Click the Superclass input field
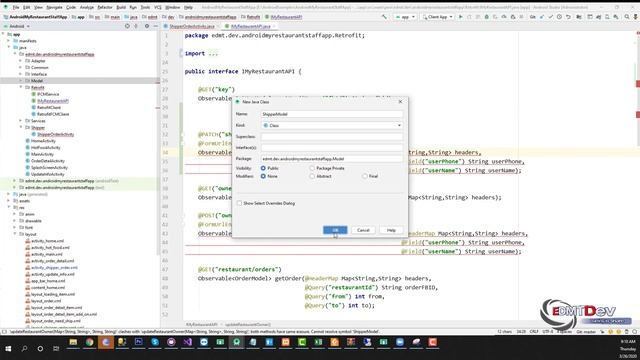 click(332, 137)
